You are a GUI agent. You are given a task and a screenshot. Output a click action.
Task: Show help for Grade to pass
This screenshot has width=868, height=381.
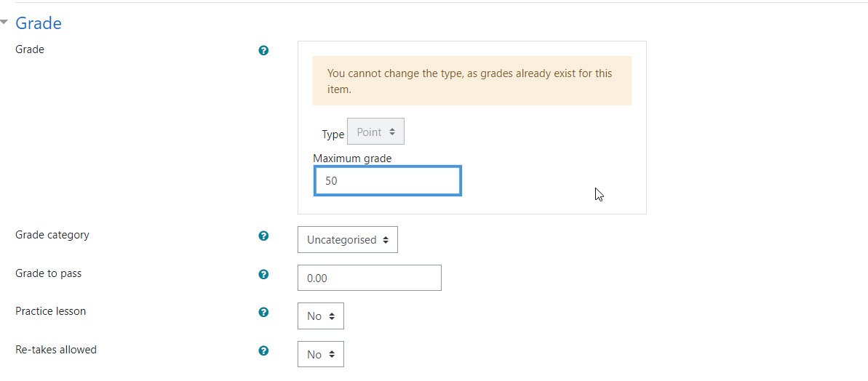tap(263, 274)
